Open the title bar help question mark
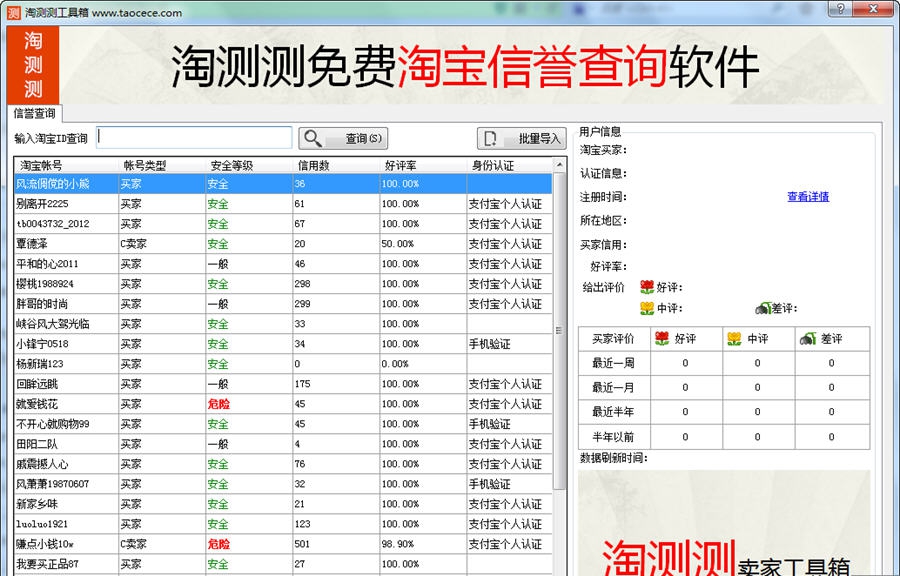 coord(840,9)
